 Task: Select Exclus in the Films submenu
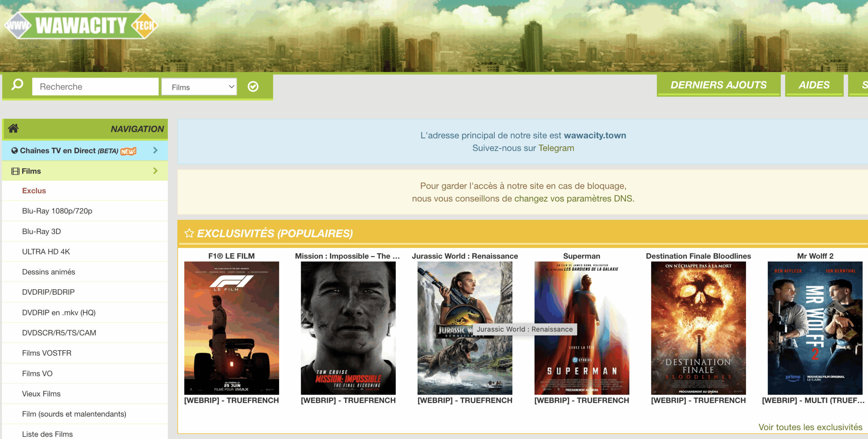tap(34, 191)
